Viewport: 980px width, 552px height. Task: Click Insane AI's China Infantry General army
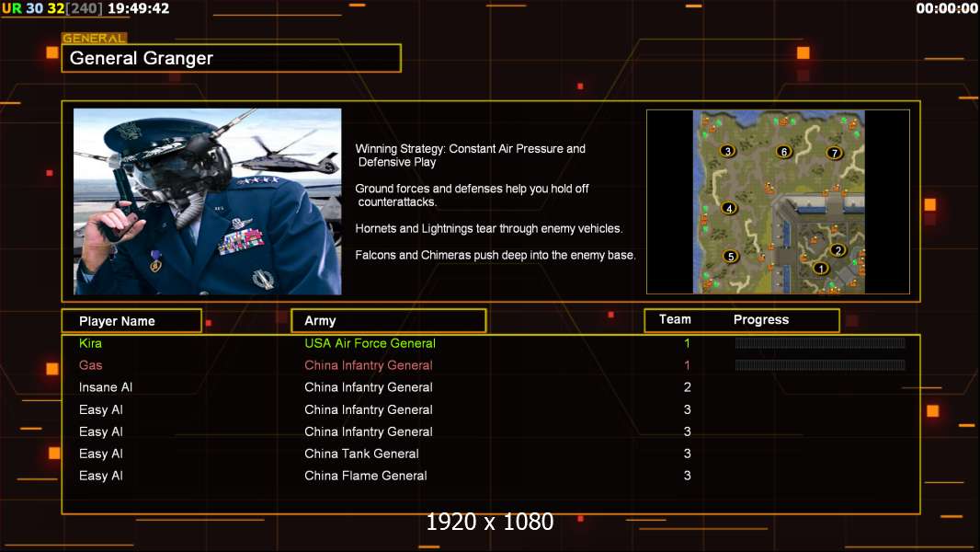coord(369,387)
